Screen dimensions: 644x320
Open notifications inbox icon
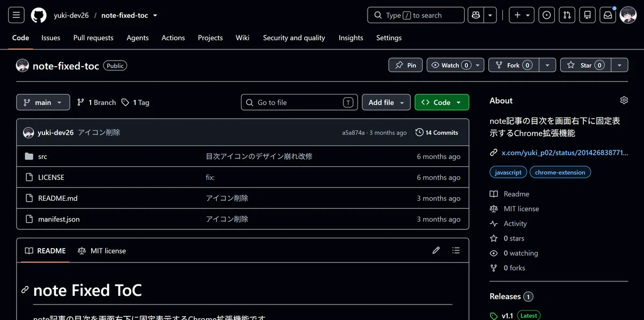tap(608, 15)
